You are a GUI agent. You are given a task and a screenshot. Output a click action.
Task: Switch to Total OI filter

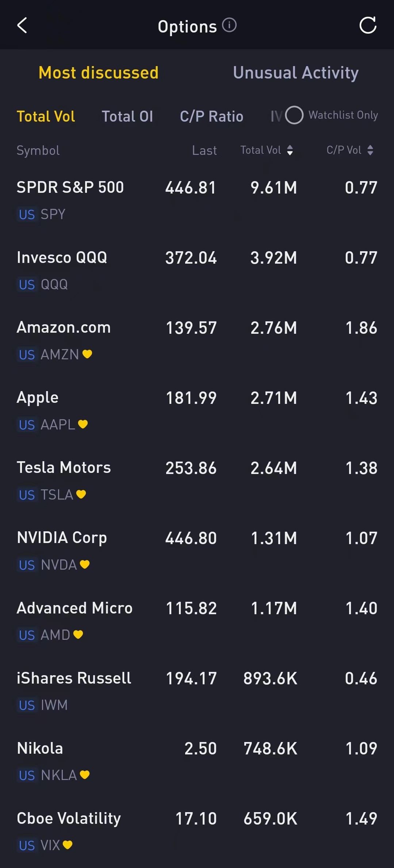(127, 116)
